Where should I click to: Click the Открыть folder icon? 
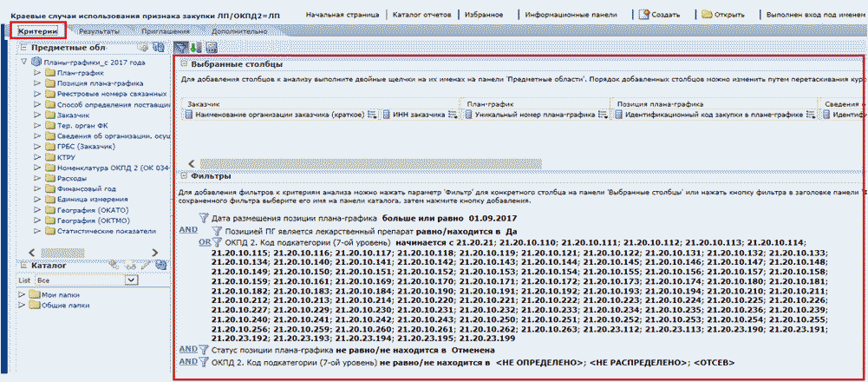point(708,15)
